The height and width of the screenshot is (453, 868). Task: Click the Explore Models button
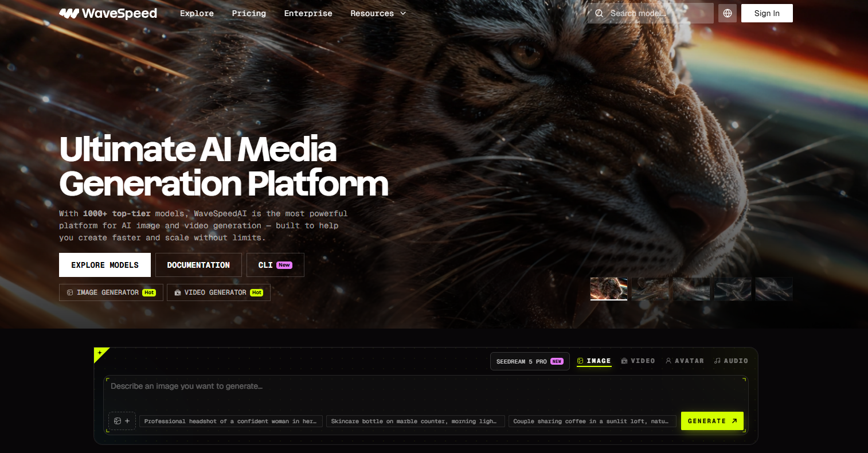pos(105,265)
